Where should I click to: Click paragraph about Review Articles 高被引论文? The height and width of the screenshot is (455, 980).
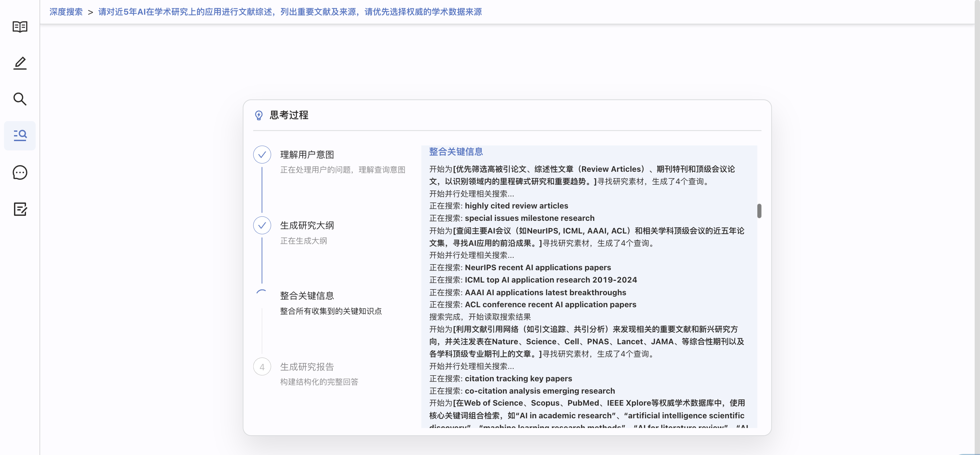pyautogui.click(x=582, y=175)
